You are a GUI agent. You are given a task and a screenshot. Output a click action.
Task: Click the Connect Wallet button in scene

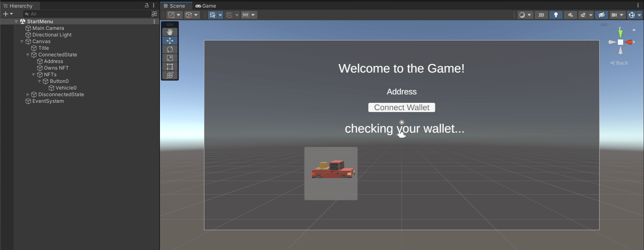pos(402,107)
